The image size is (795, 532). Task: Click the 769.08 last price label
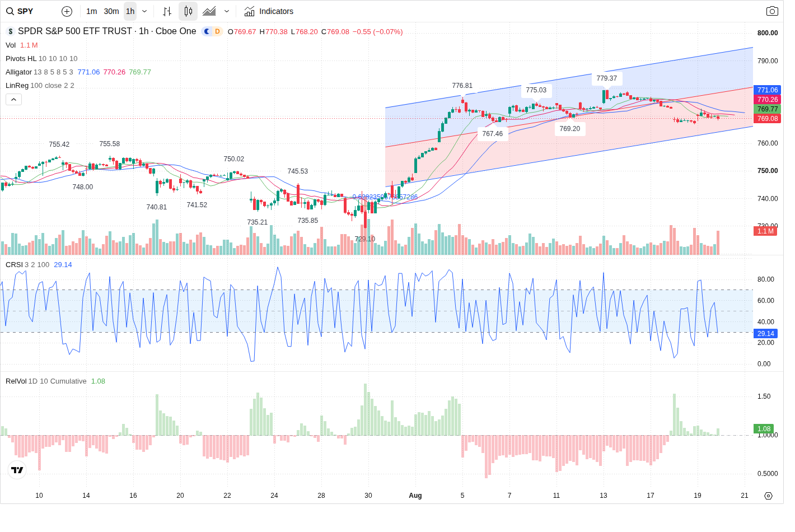(768, 119)
